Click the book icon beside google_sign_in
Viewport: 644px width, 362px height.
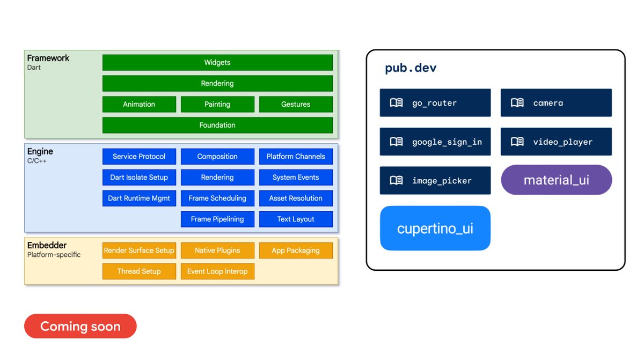(396, 142)
